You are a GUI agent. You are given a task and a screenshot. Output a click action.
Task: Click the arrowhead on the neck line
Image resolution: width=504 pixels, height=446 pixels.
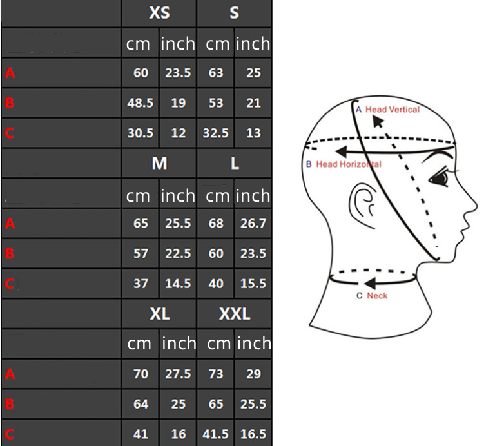click(370, 283)
